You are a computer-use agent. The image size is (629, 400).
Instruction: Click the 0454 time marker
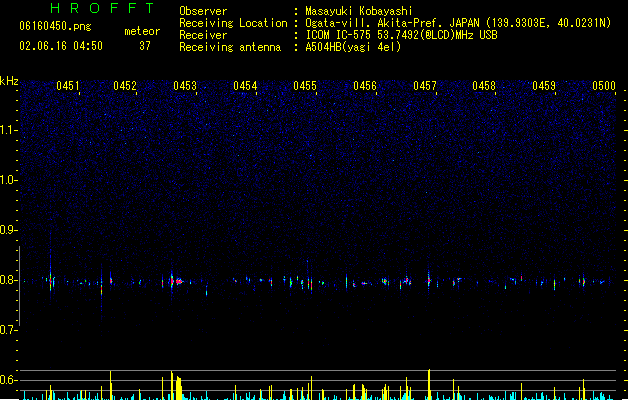coord(245,86)
